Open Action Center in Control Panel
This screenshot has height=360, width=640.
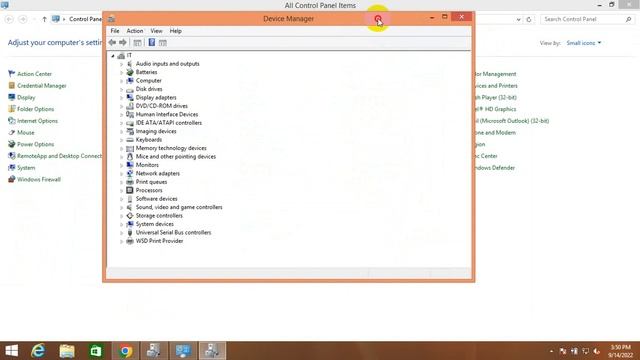pos(34,74)
